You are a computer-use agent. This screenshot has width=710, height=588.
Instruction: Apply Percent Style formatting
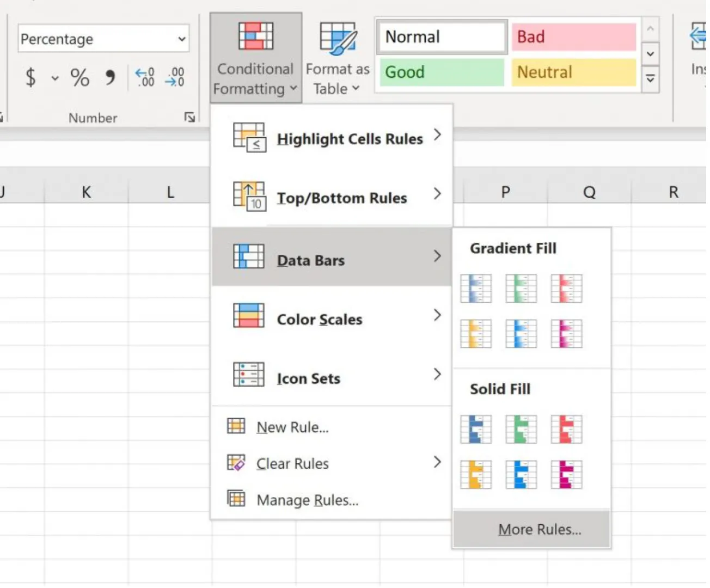tap(80, 77)
